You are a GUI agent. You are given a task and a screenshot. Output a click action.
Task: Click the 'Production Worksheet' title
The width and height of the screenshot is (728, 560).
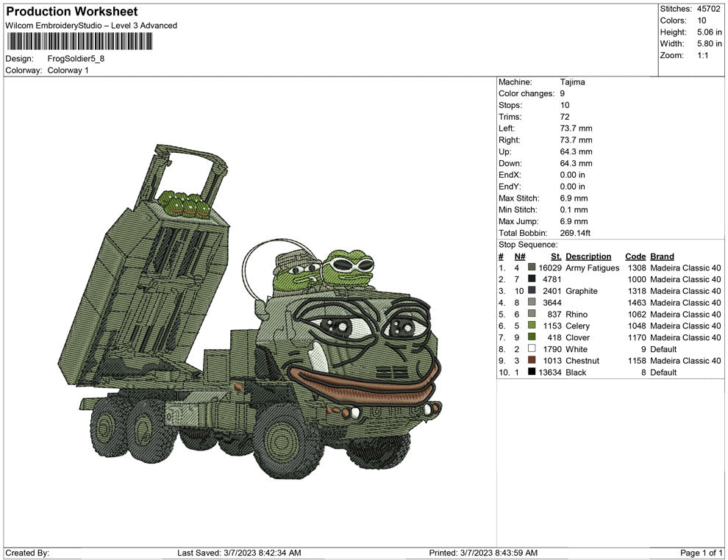(72, 12)
